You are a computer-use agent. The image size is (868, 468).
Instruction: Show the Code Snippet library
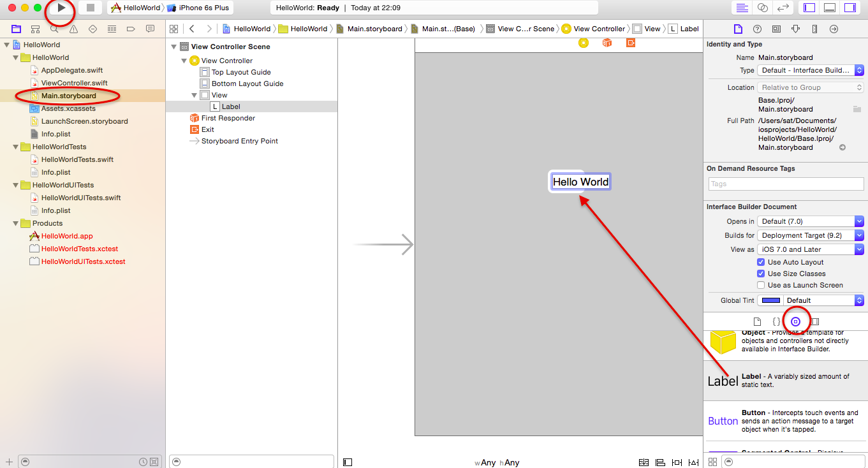click(776, 321)
